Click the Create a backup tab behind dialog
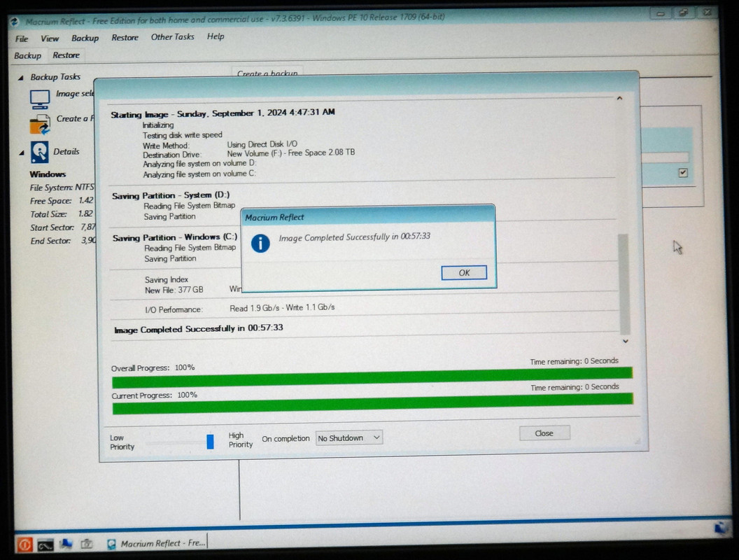 [267, 72]
